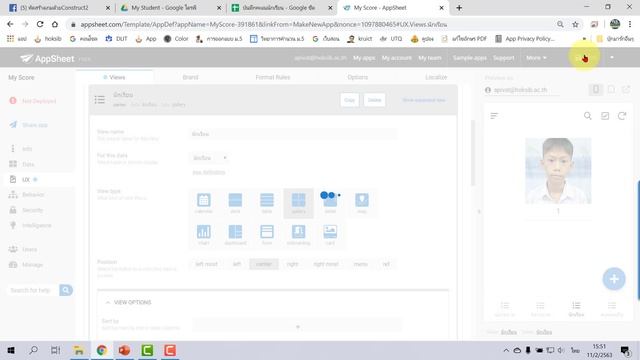Set view position to left
This screenshot has height=360, width=640.
(x=237, y=264)
